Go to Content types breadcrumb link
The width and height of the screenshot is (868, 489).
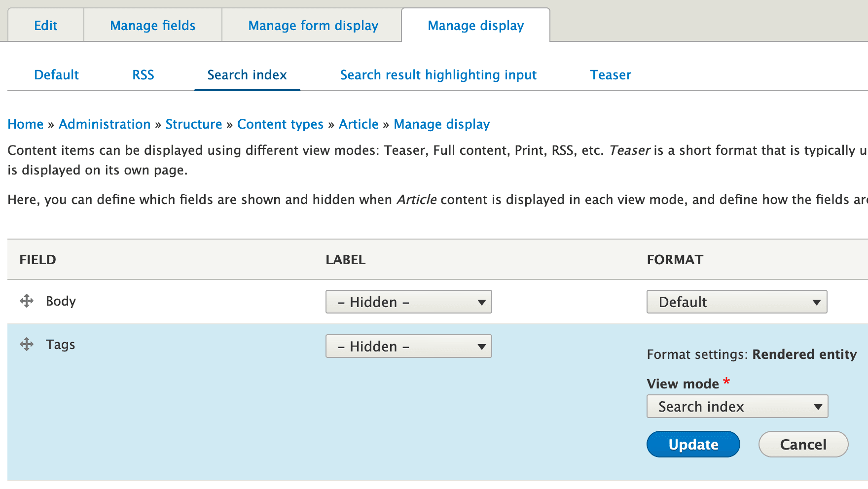point(280,124)
